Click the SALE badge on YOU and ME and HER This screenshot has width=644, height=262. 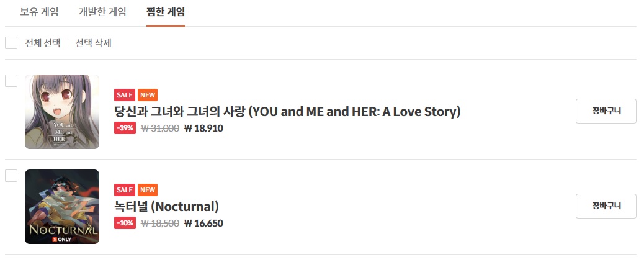click(x=125, y=95)
